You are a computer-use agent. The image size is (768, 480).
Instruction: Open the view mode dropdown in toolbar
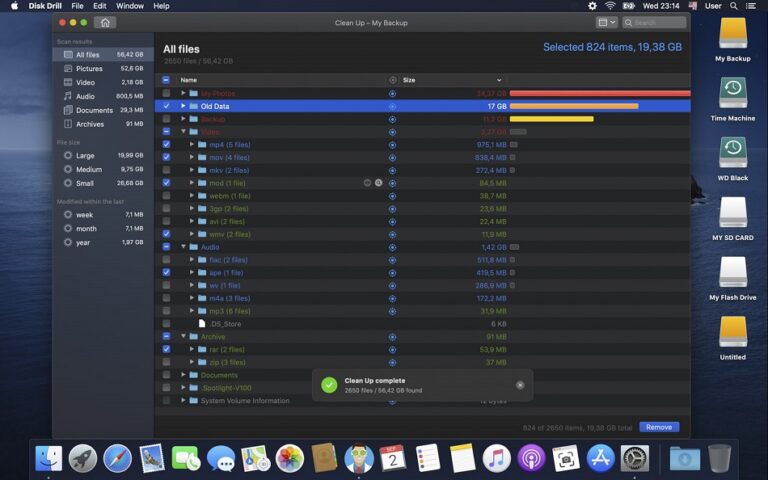(606, 22)
